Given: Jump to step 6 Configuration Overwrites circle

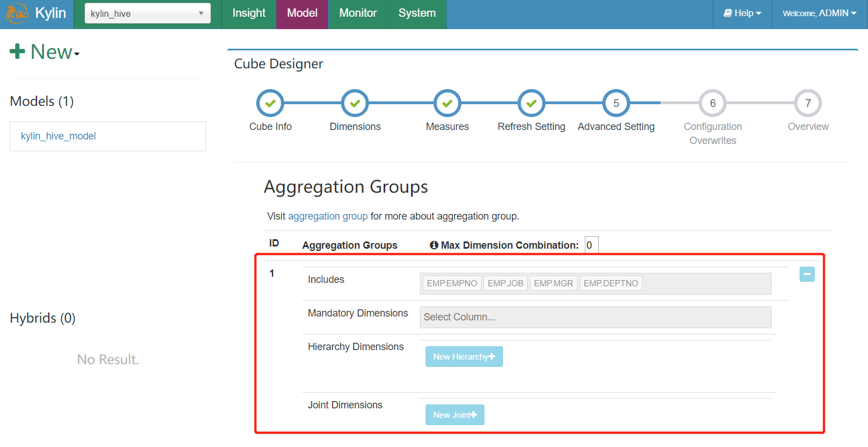Looking at the screenshot, I should 713,103.
